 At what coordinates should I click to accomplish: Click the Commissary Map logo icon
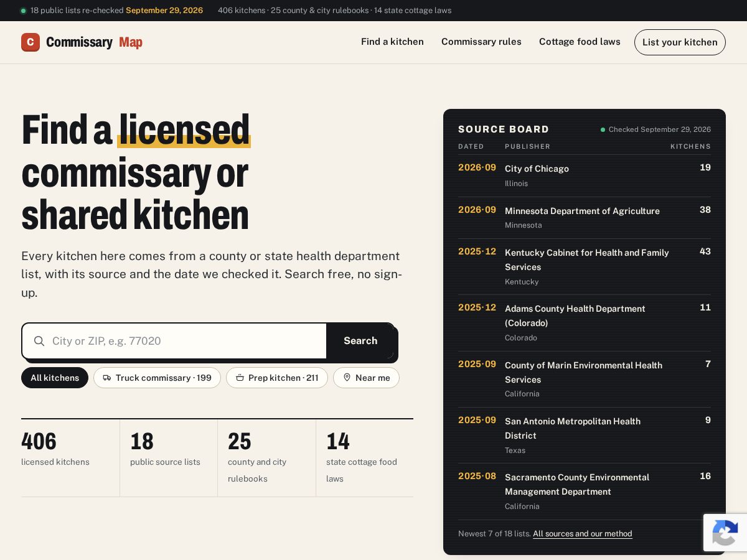(31, 42)
